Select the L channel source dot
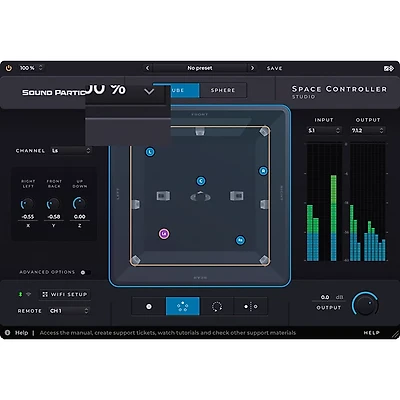This screenshot has height=400, width=400. coord(150,152)
